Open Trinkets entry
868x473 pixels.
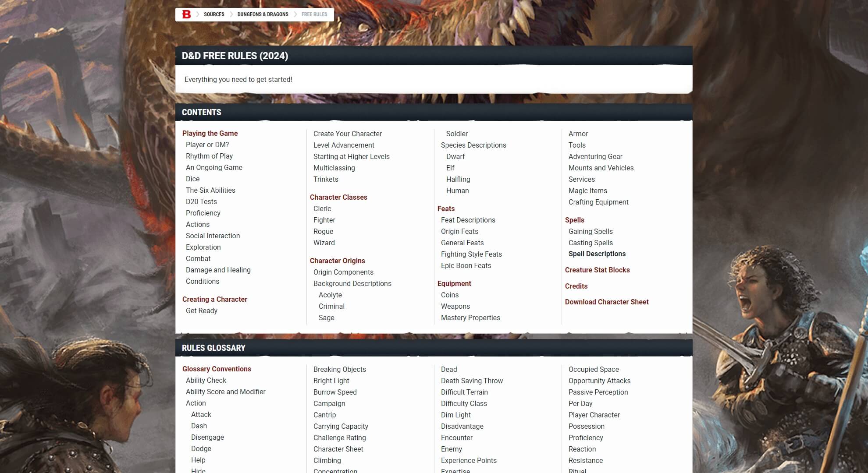point(326,179)
